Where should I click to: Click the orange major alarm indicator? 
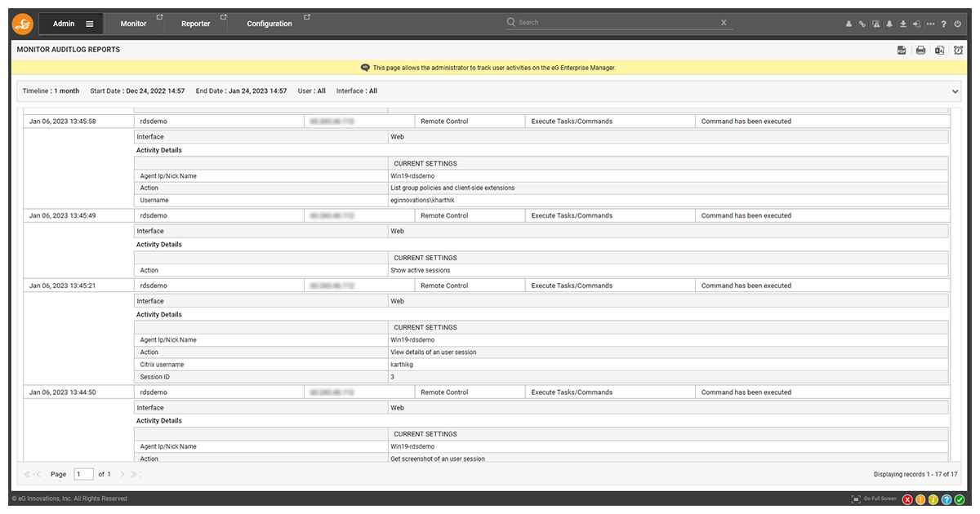(920, 499)
